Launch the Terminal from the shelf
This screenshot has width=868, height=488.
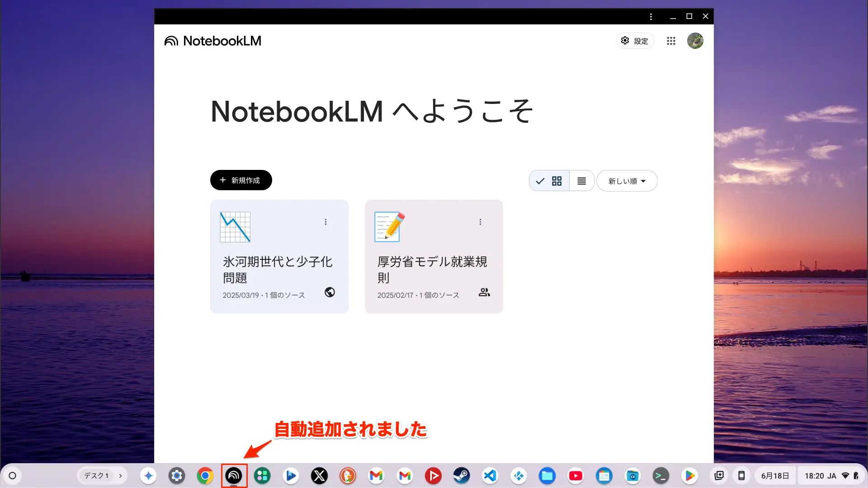point(661,476)
